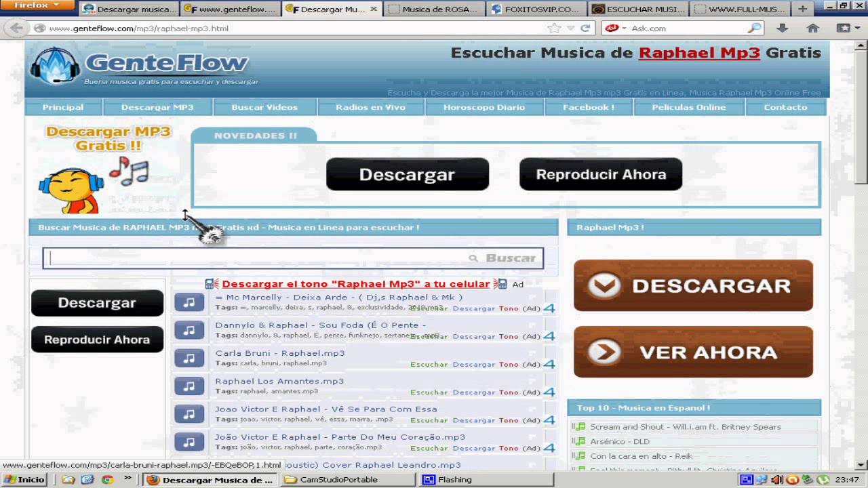Go to the Firefox home page icon
This screenshot has height=488, width=868.
click(813, 28)
